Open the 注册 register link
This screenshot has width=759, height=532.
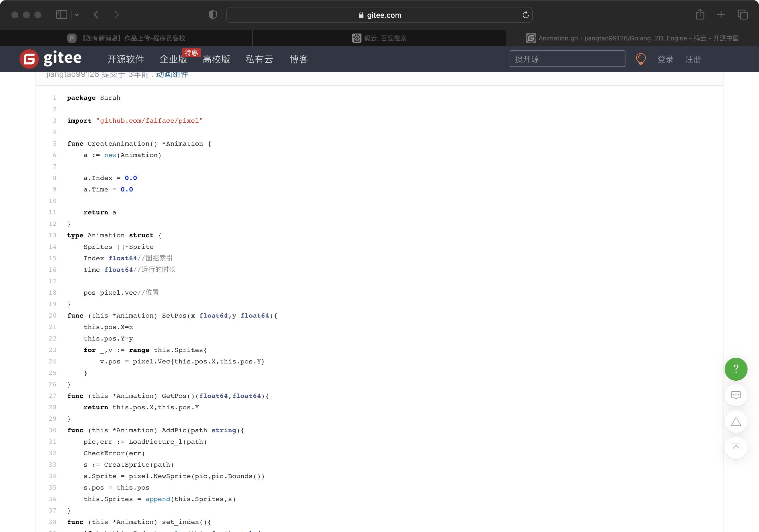tap(693, 59)
